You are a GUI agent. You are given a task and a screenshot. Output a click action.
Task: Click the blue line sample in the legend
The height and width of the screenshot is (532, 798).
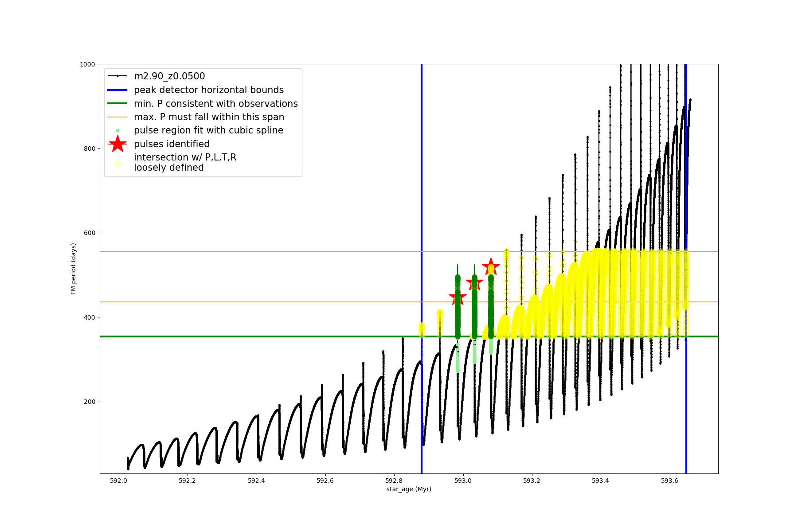click(x=117, y=90)
